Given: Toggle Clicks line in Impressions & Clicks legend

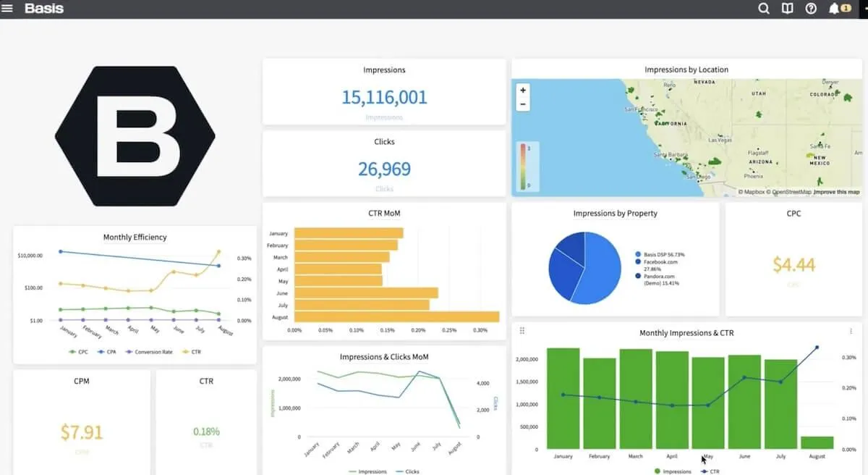Looking at the screenshot, I should point(409,471).
